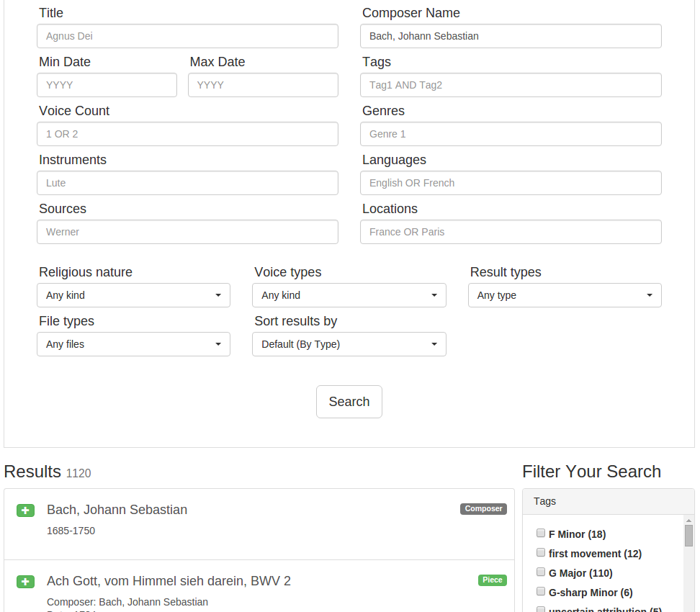The width and height of the screenshot is (700, 612).
Task: Open the Religious nature dropdown
Action: (x=133, y=295)
